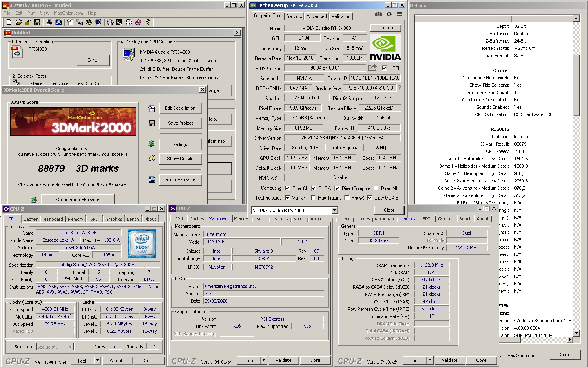Open MadOnion.com menu
The width and height of the screenshot is (588, 368).
(68, 13)
